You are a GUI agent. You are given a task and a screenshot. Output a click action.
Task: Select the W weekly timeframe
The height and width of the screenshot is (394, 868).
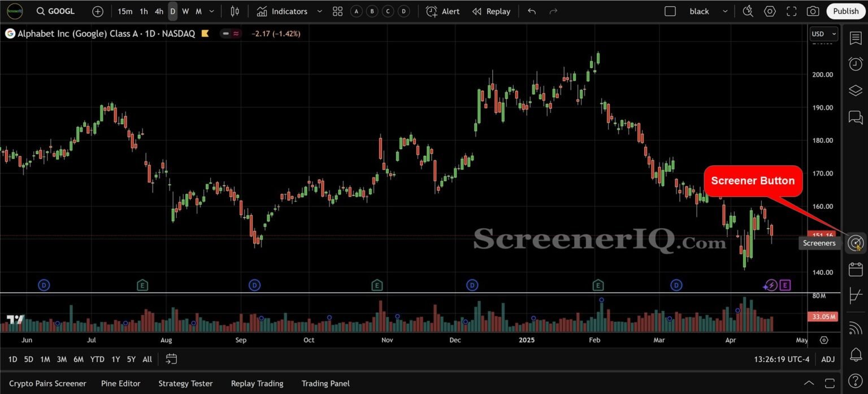(185, 11)
